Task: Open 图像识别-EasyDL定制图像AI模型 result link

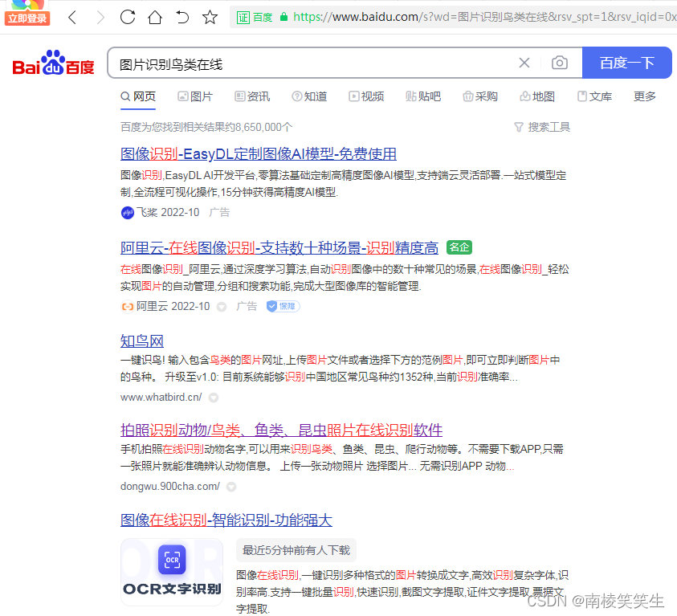Action: [259, 153]
